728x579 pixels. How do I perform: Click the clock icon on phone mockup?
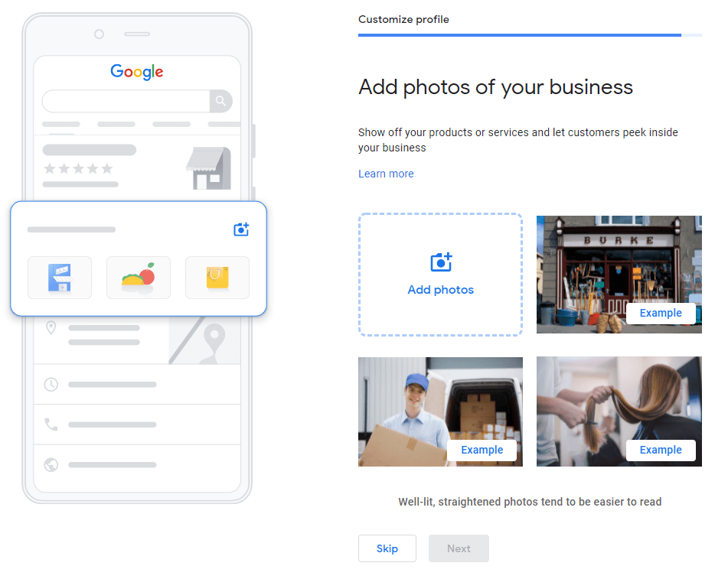click(51, 384)
